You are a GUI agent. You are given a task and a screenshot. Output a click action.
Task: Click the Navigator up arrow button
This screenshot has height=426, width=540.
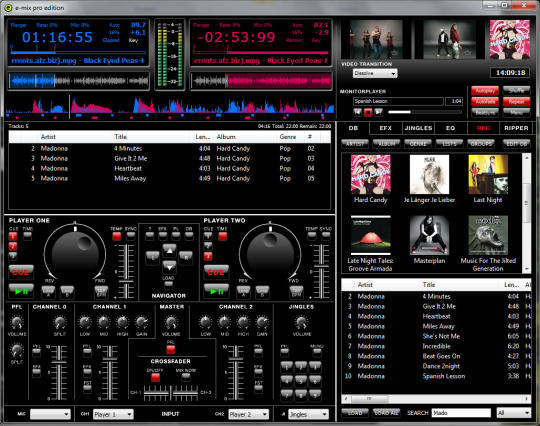[x=169, y=250]
